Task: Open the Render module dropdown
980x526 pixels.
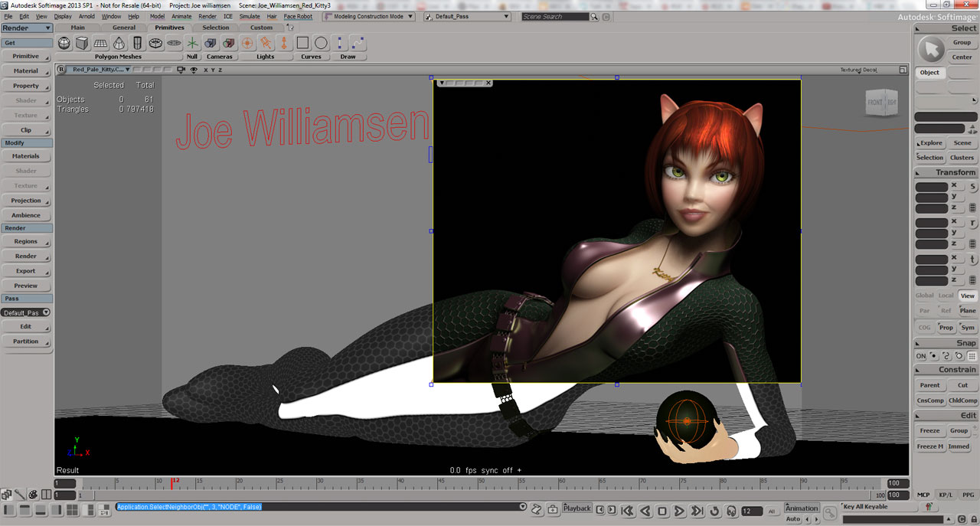Action: tap(27, 28)
